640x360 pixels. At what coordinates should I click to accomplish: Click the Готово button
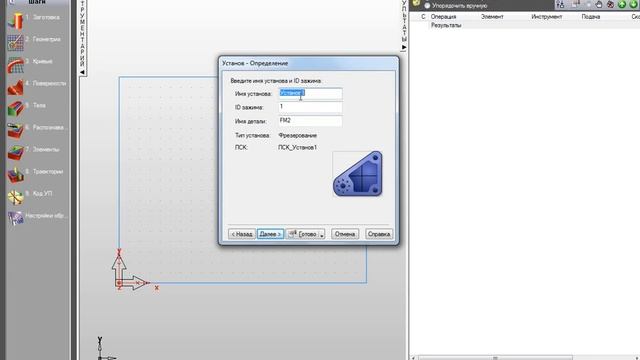click(303, 234)
